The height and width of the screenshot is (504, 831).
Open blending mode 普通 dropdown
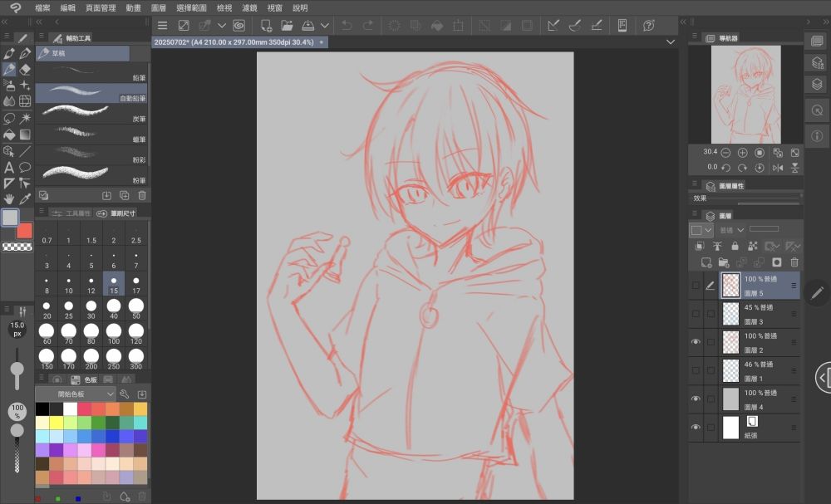(x=732, y=230)
